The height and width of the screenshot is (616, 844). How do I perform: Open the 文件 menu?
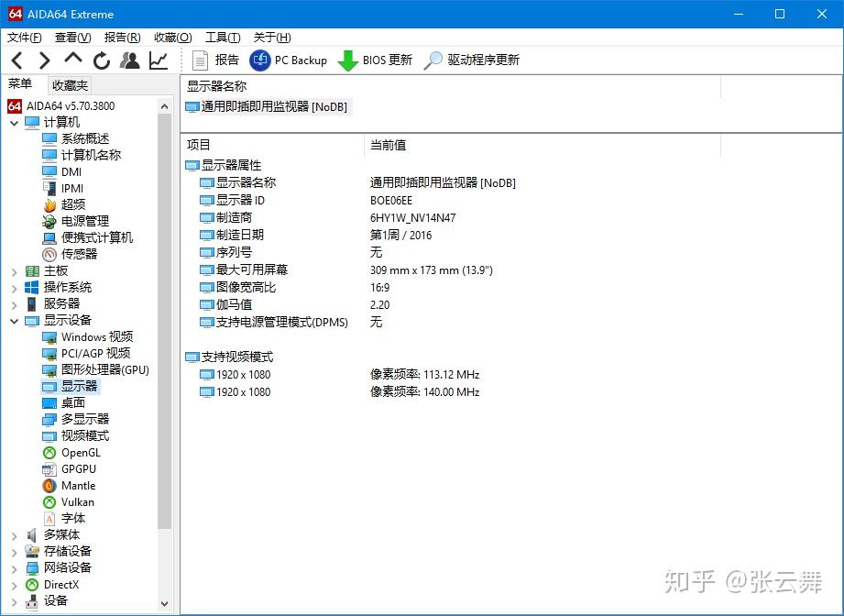pos(23,37)
